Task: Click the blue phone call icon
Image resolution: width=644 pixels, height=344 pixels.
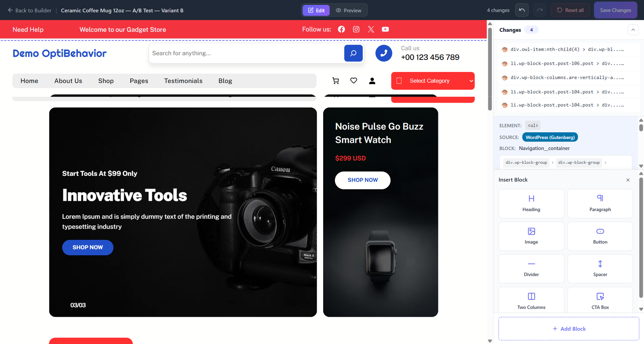Action: coord(384,53)
